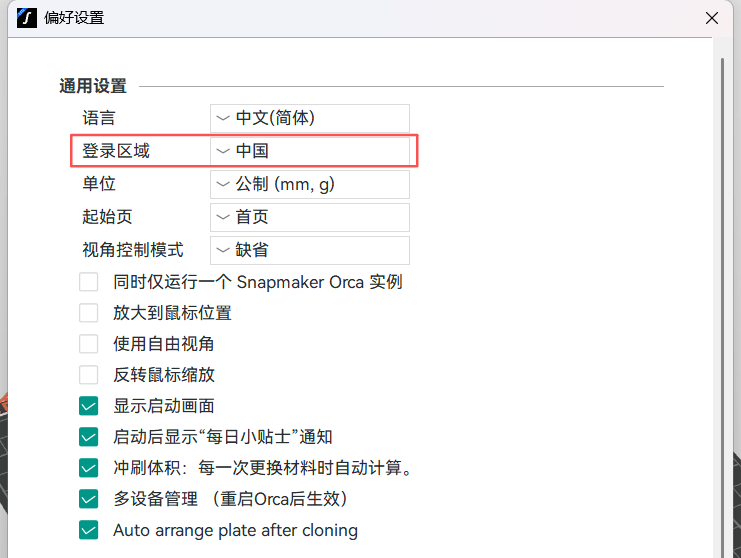The height and width of the screenshot is (558, 741).
Task: Expand the 单位 dropdown
Action: (310, 184)
